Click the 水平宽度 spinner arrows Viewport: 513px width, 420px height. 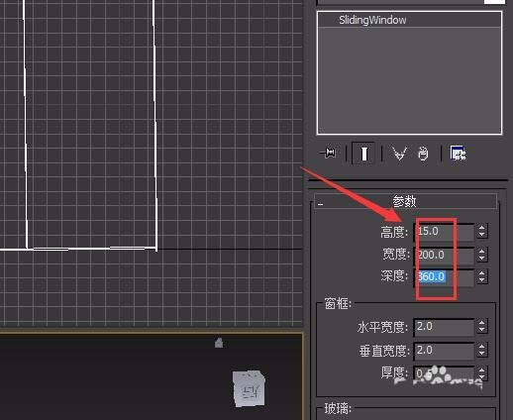482,327
